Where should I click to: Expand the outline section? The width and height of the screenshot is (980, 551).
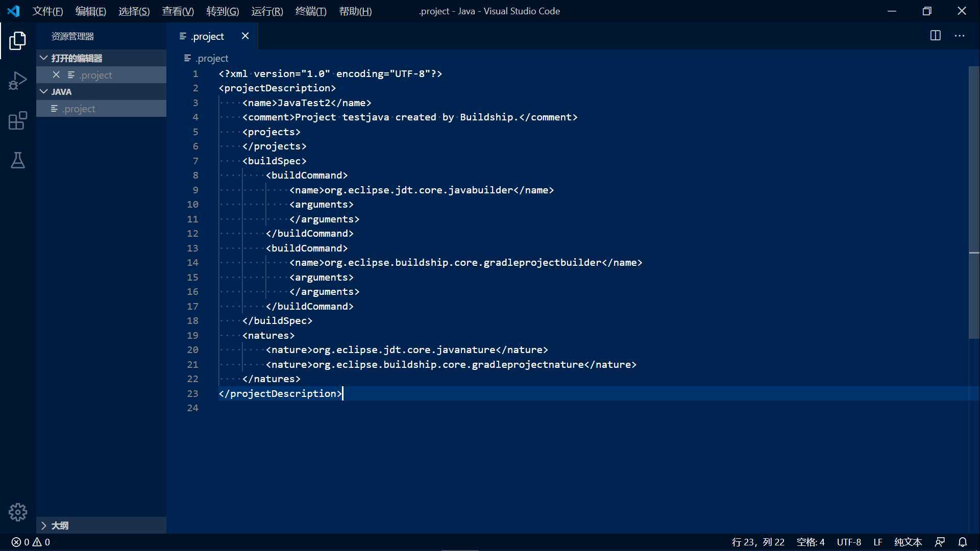[x=101, y=525]
